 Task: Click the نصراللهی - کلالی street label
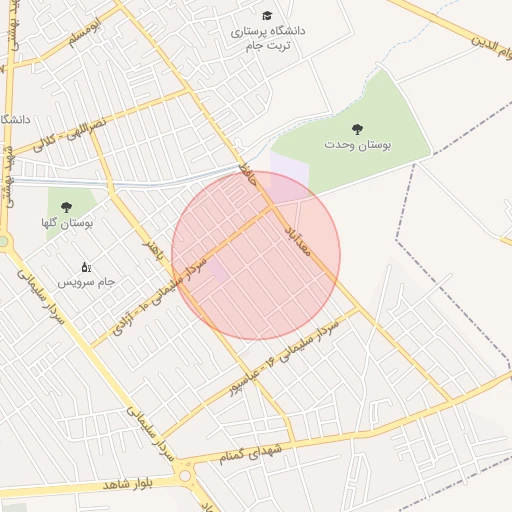point(69,135)
